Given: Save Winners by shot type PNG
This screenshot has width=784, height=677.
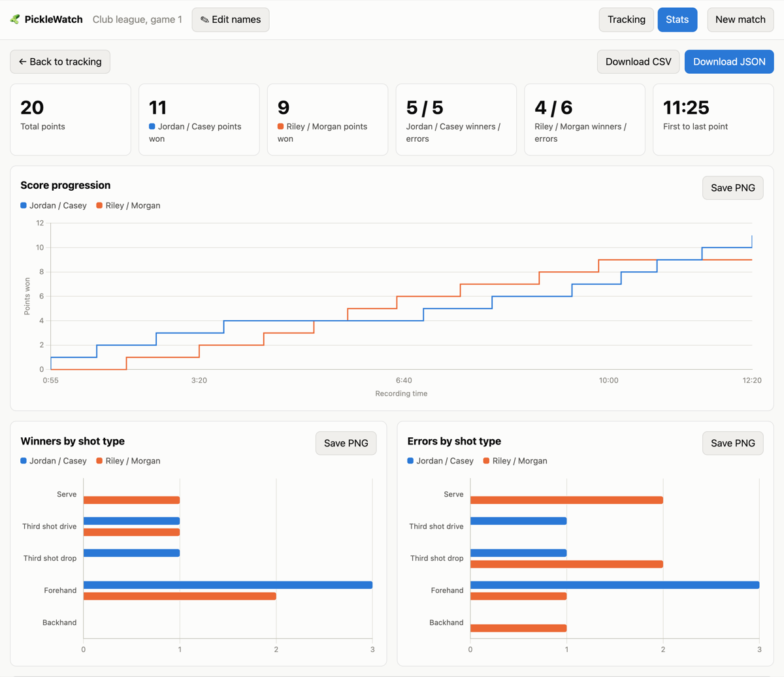Looking at the screenshot, I should coord(346,443).
